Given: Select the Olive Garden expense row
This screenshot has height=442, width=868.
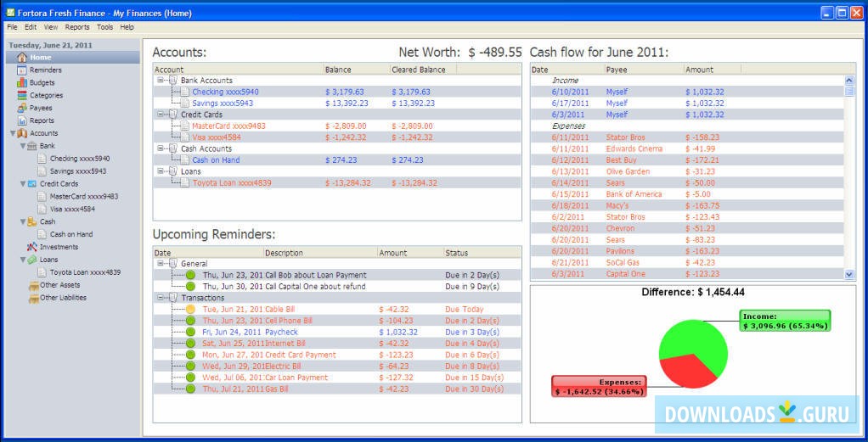Looking at the screenshot, I should point(688,171).
